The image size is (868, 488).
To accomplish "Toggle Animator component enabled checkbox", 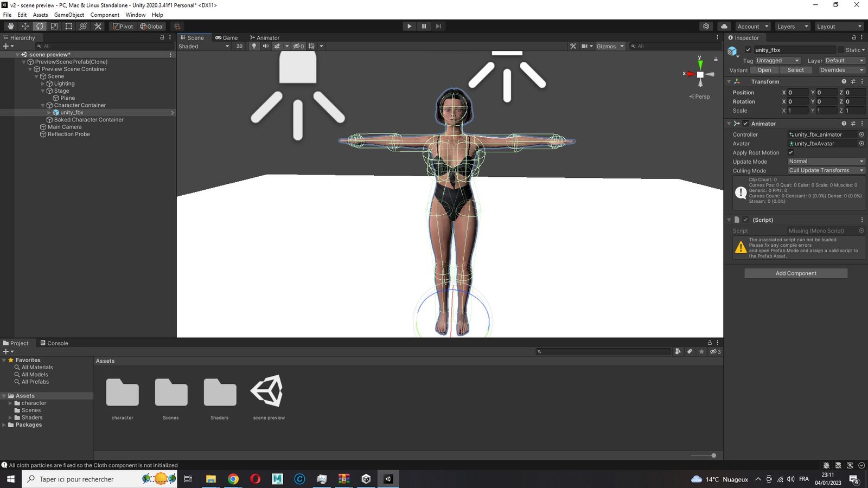I will click(x=745, y=124).
